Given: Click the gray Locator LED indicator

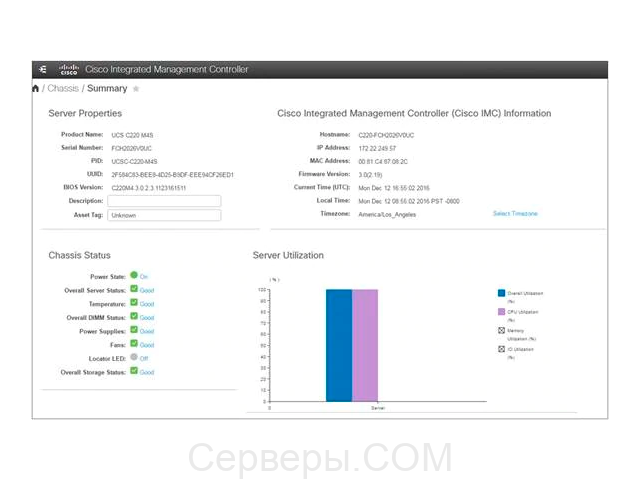Looking at the screenshot, I should (133, 357).
